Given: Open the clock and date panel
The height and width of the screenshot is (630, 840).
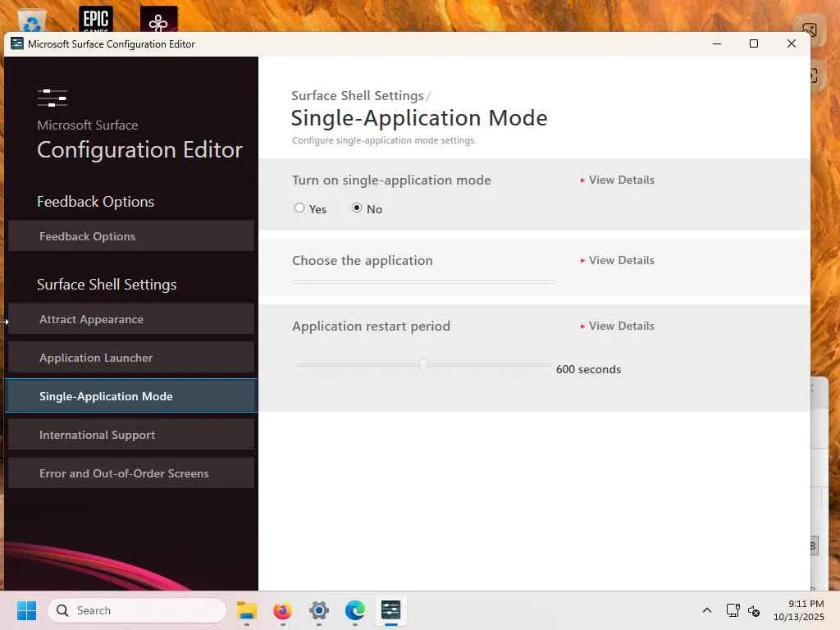Looking at the screenshot, I should (799, 610).
